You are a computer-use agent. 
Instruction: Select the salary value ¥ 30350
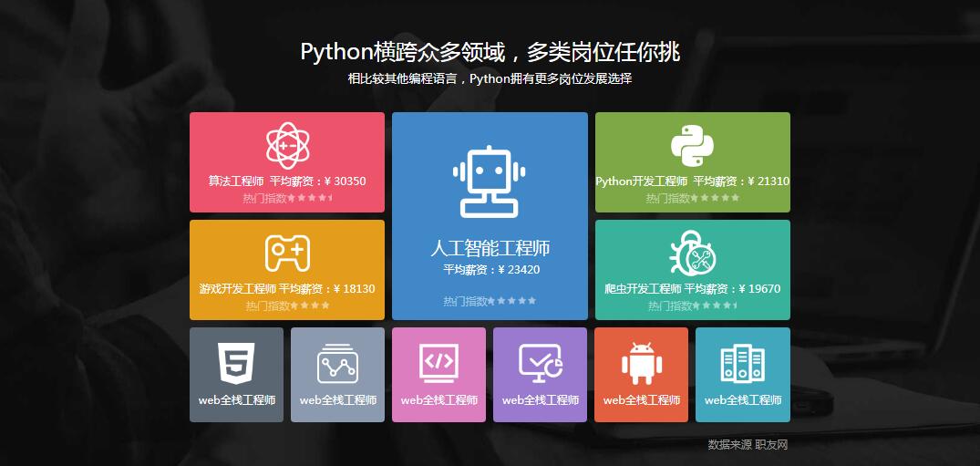tap(345, 181)
